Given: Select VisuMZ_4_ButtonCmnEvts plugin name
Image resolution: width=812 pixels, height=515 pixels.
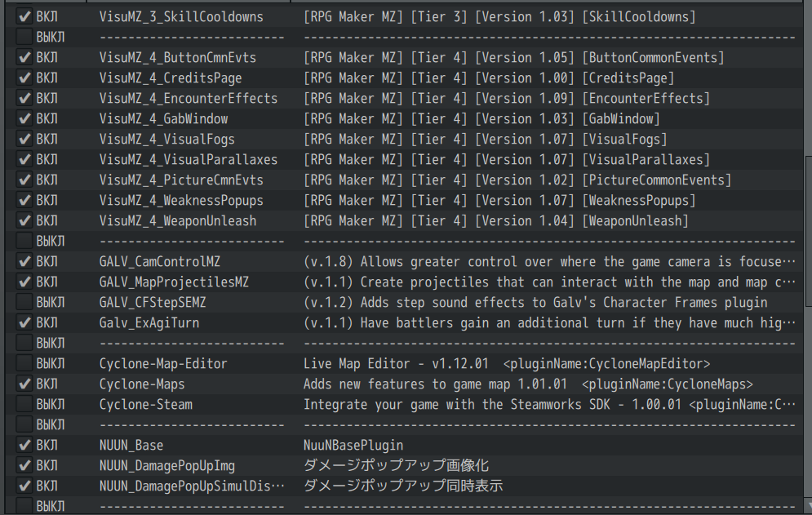Looking at the screenshot, I should click(178, 57).
